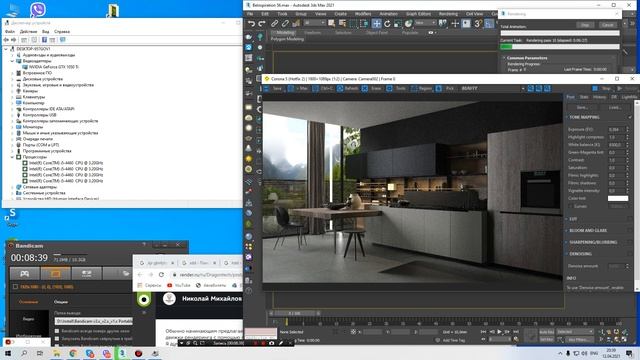640x360 pixels.
Task: Undo the last action in 3ds Max
Action: tap(251, 24)
